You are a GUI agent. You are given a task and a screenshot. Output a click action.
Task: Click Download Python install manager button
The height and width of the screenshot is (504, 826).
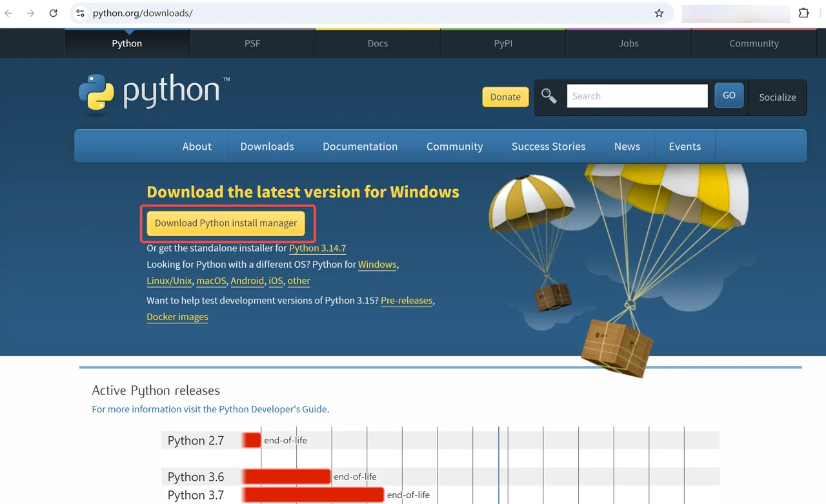coord(226,223)
